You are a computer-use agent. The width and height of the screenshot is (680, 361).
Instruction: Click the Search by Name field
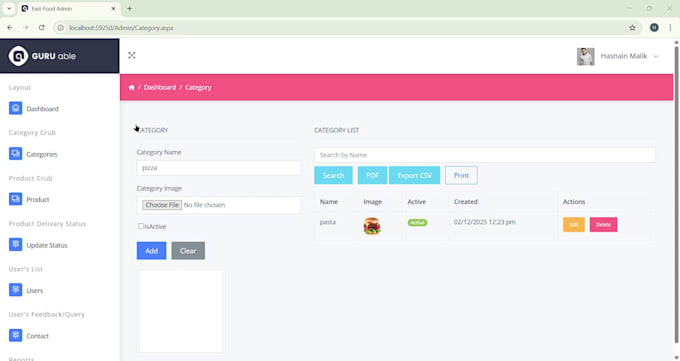point(485,155)
